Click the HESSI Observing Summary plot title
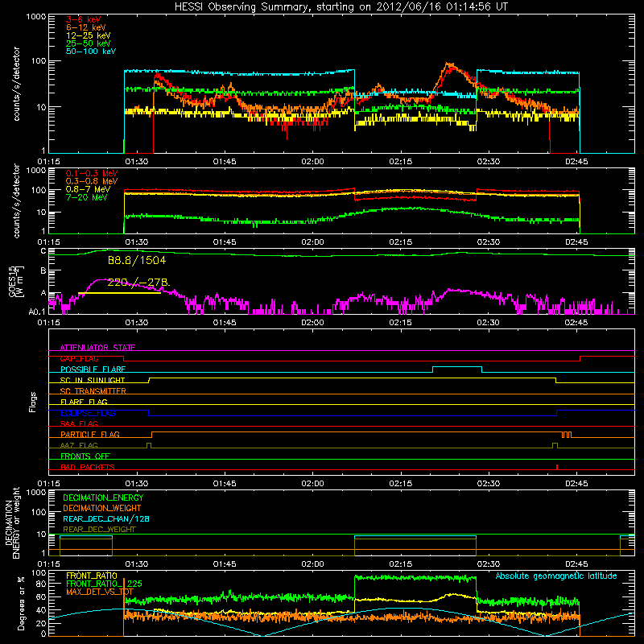This screenshot has height=644, width=644. [341, 7]
